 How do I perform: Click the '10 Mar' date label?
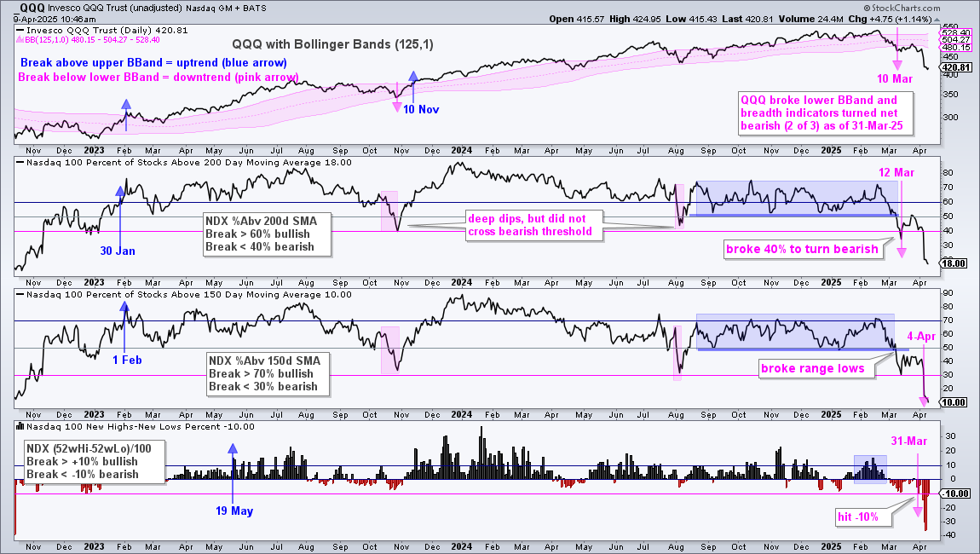895,78
